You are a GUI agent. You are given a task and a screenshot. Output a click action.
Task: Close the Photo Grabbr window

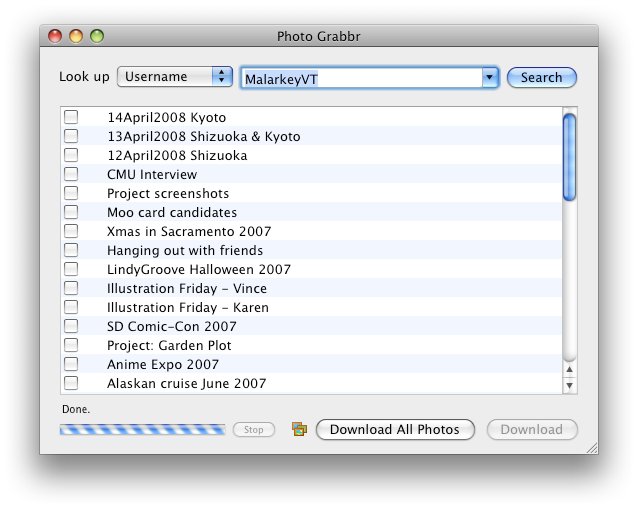pyautogui.click(x=55, y=36)
